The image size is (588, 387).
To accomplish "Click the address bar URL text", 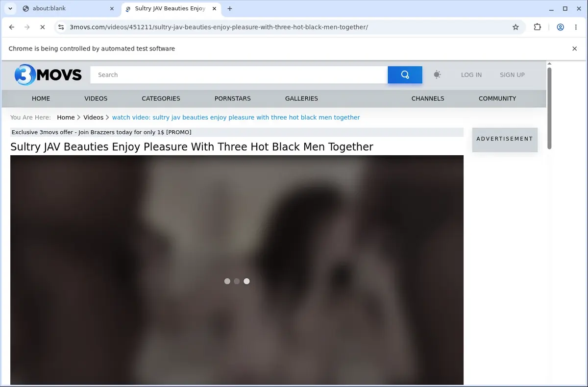I will tap(219, 27).
